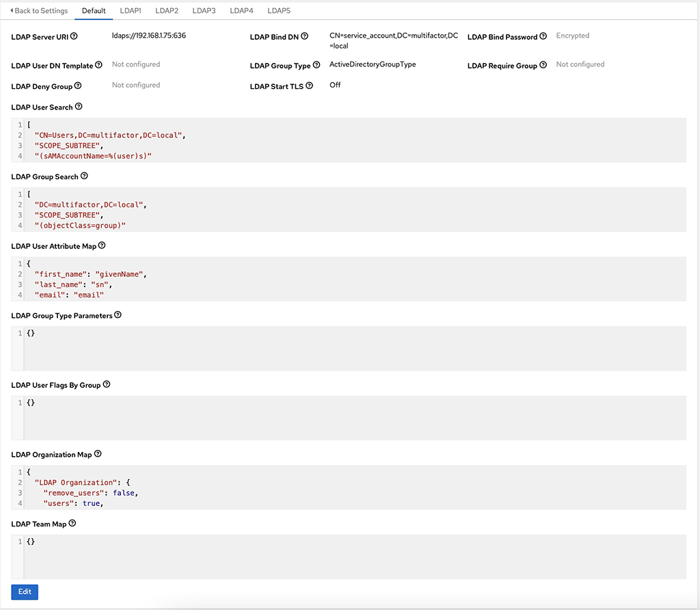Switch to the LDAP1 tab

[x=131, y=11]
